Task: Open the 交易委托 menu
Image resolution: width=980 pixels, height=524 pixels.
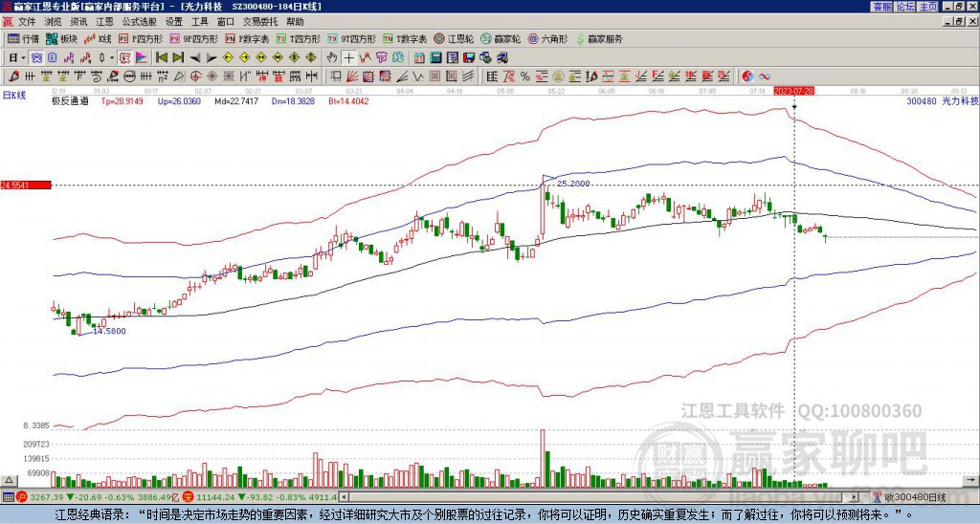Action: coord(260,22)
